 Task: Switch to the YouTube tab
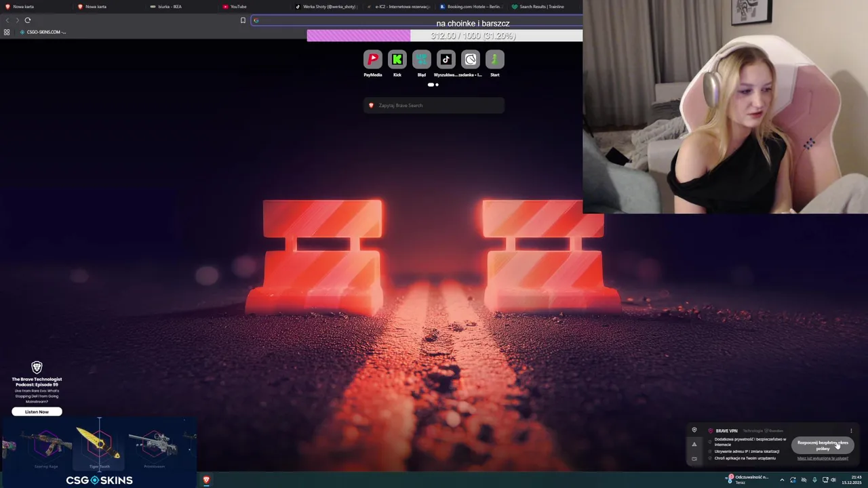pyautogui.click(x=255, y=7)
